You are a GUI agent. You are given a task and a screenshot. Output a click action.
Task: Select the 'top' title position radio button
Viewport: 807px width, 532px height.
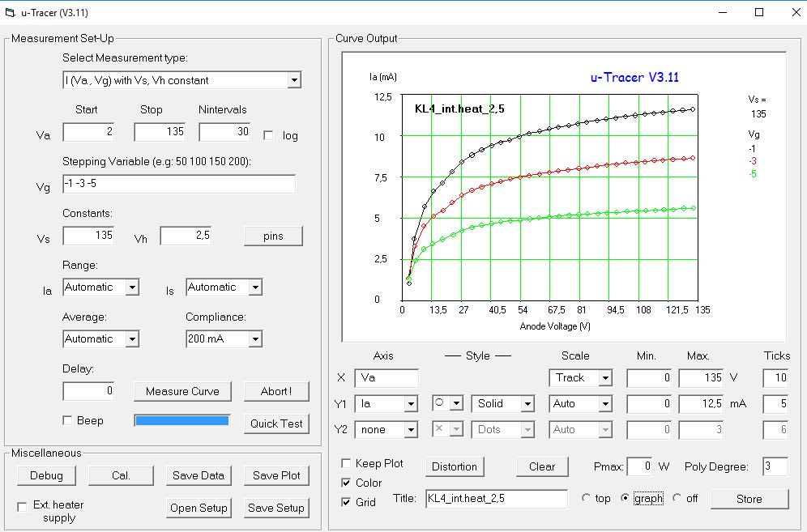click(x=587, y=498)
